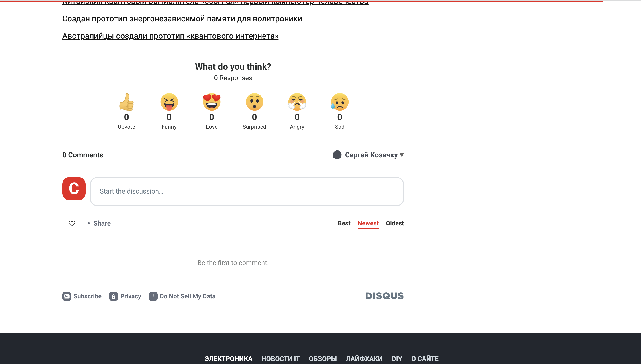Image resolution: width=641 pixels, height=364 pixels.
Task: Switch comment sorting to Oldest
Action: tap(395, 223)
